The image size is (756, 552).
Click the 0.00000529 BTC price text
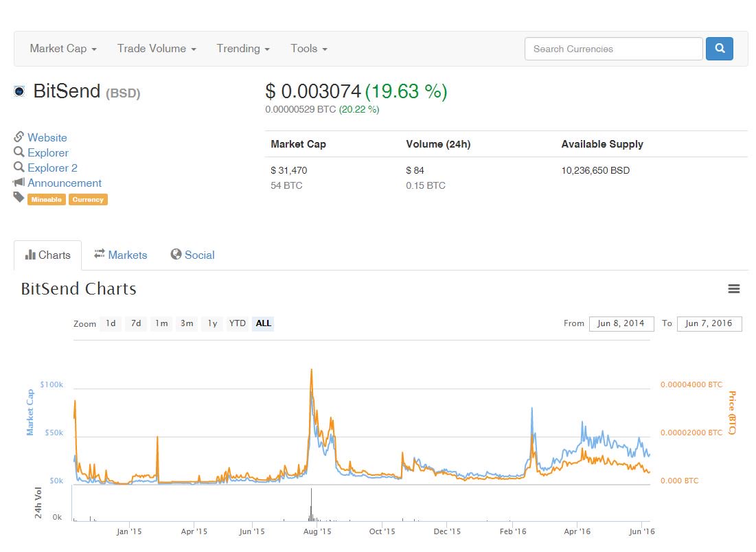[300, 109]
